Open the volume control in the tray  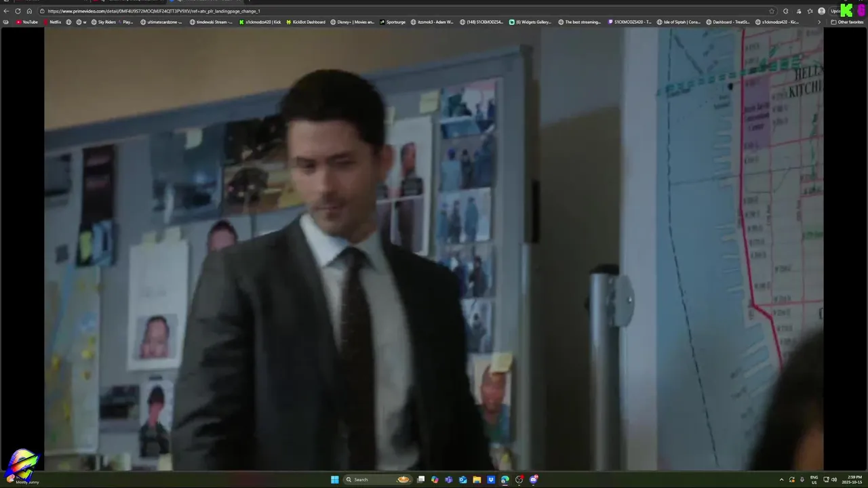pyautogui.click(x=834, y=479)
